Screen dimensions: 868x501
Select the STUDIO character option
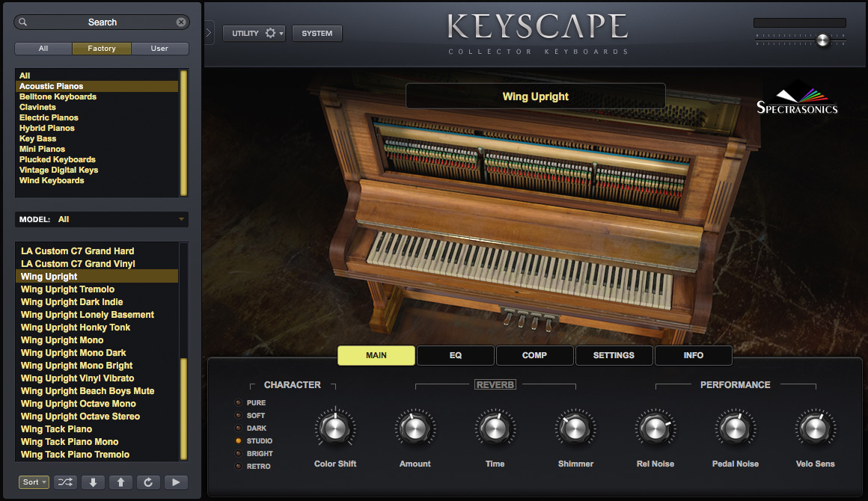(254, 440)
